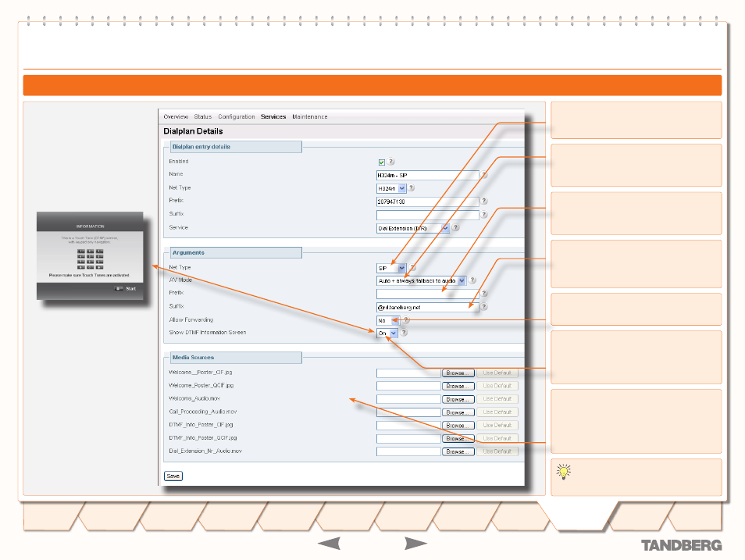Click Use Default for DTMF_Info_Poster_CIF.jpg

(497, 426)
